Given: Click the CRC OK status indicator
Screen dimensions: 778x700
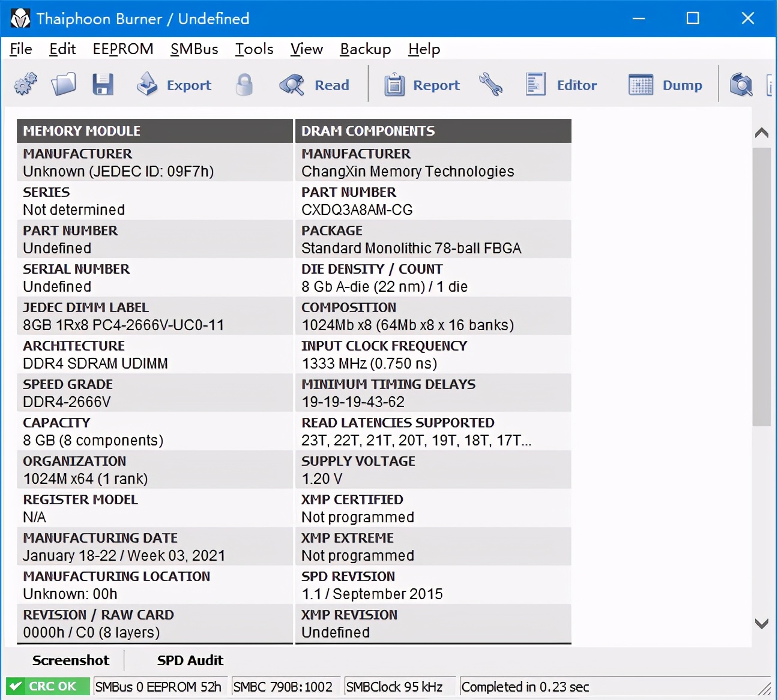Looking at the screenshot, I should point(47,686).
